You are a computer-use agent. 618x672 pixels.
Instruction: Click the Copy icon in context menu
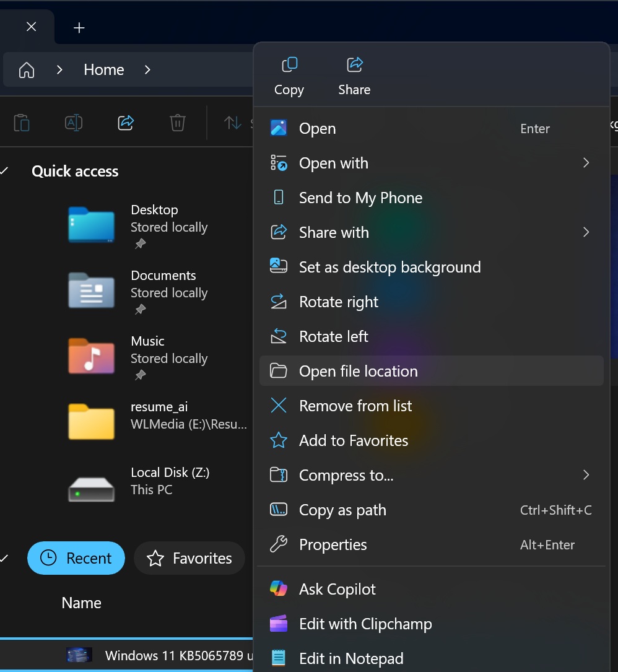click(289, 66)
